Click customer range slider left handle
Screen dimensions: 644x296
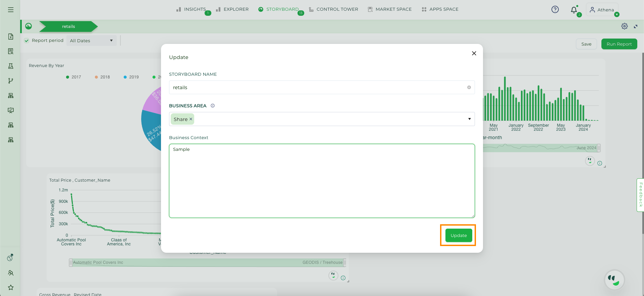[70, 262]
